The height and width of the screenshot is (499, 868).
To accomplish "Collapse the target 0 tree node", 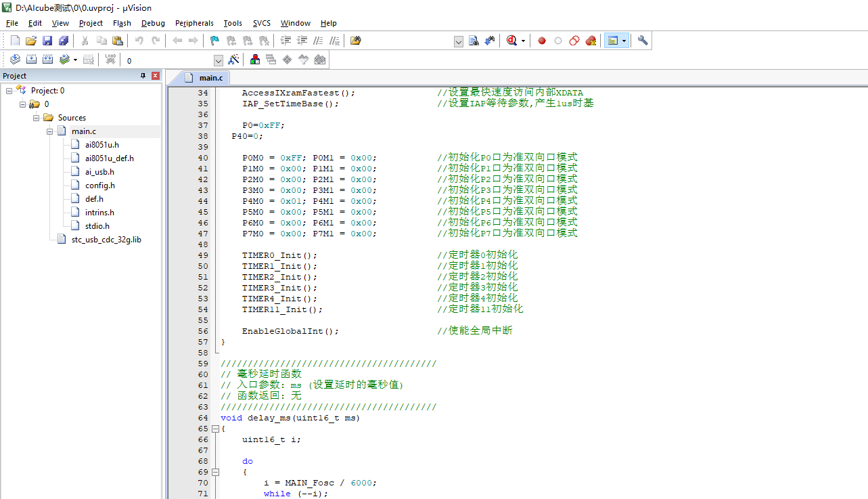I will (23, 104).
